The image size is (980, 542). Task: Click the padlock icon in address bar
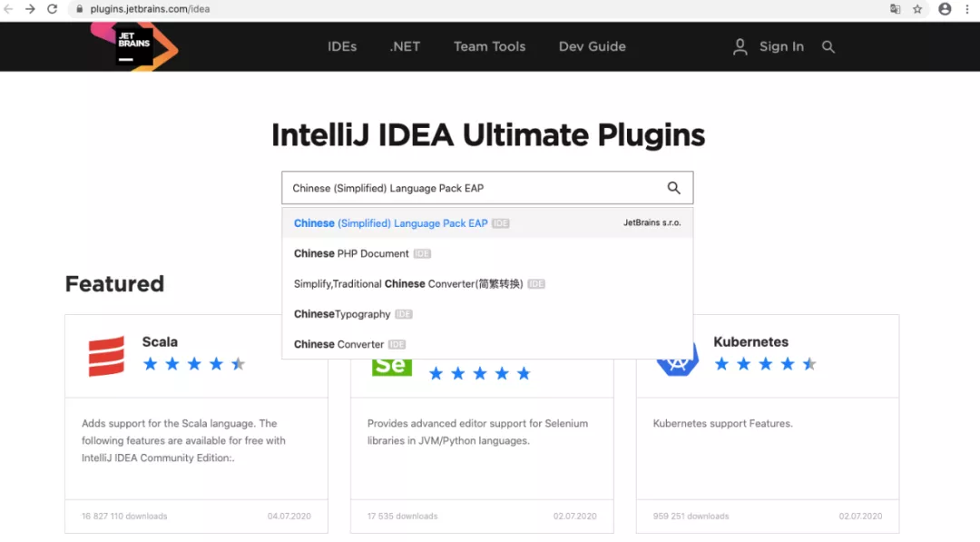(79, 9)
